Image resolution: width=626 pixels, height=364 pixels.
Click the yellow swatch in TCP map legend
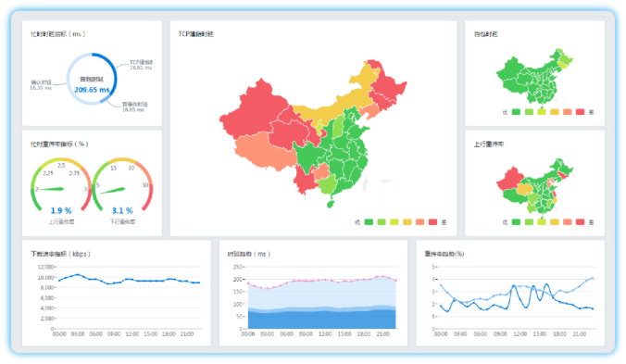click(407, 222)
